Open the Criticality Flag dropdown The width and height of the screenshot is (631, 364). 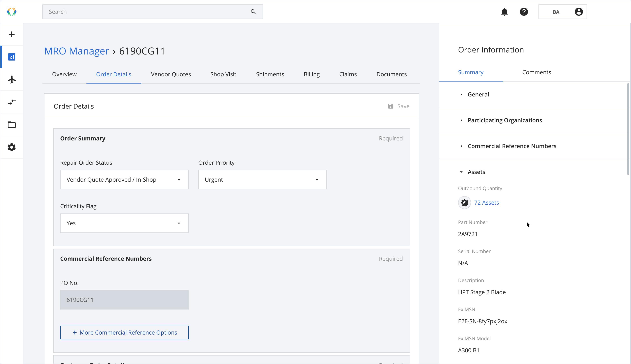124,223
